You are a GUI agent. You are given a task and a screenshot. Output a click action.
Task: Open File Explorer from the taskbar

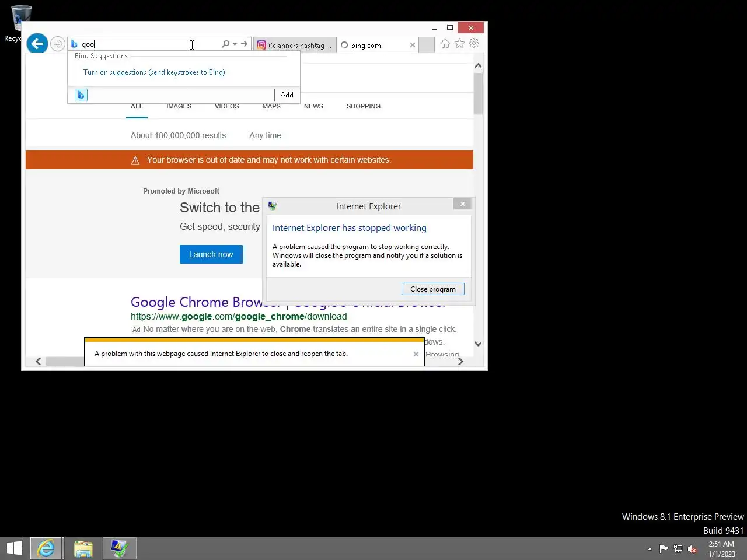83,548
